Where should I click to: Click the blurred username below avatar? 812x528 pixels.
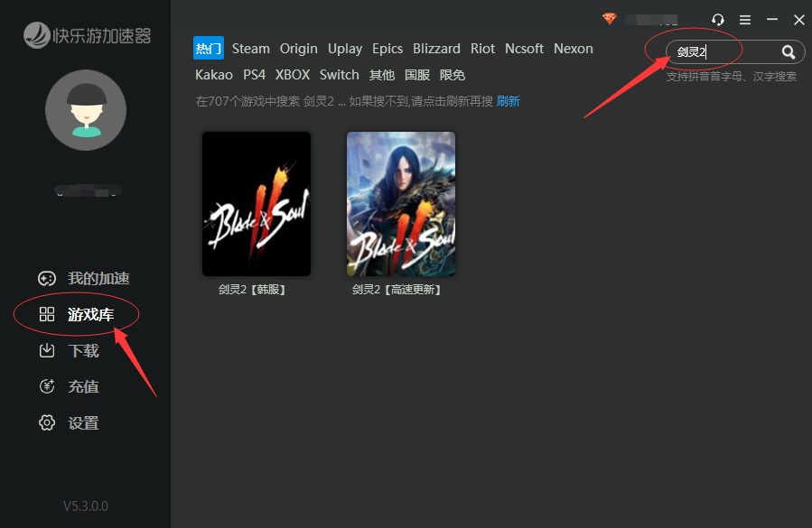[88, 190]
